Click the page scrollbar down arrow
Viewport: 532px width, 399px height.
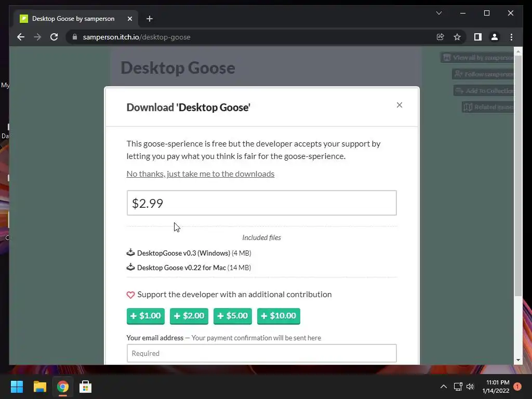pyautogui.click(x=518, y=360)
